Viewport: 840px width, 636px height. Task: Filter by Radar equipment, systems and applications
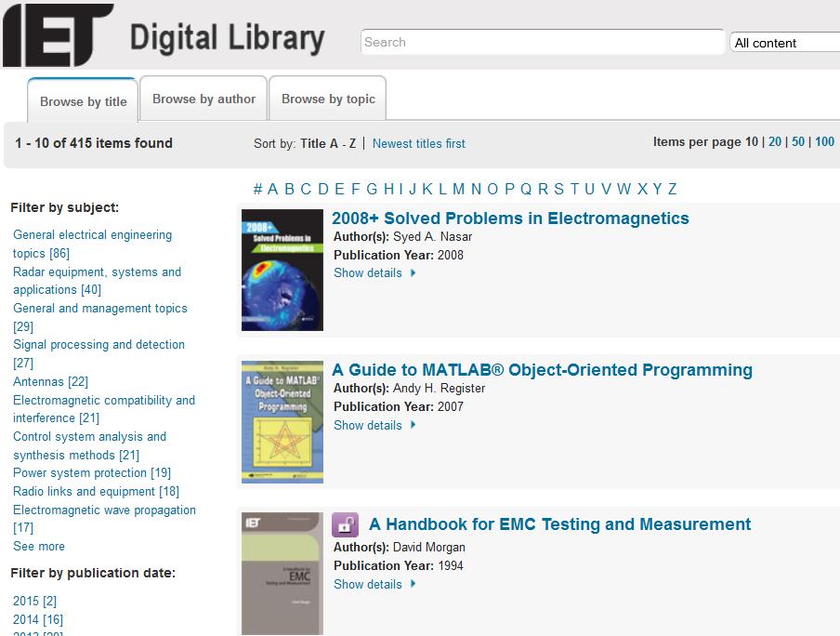coord(97,281)
